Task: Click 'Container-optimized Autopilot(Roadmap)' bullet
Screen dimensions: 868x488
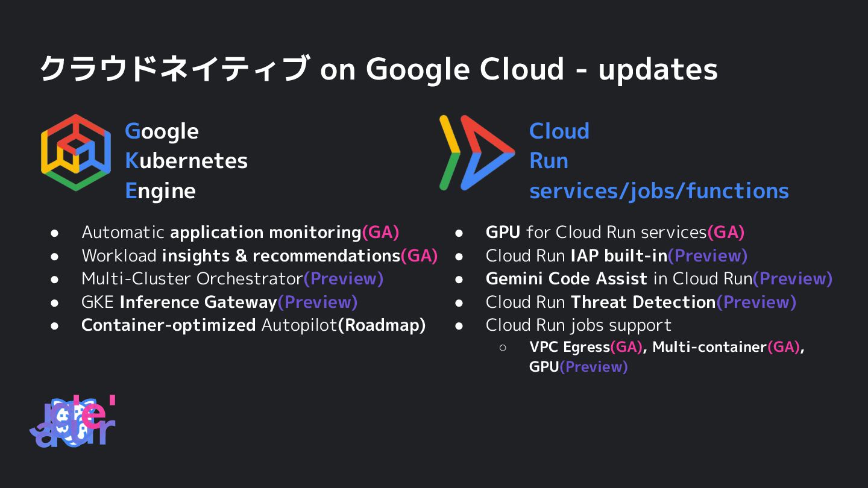Action: coord(254,325)
